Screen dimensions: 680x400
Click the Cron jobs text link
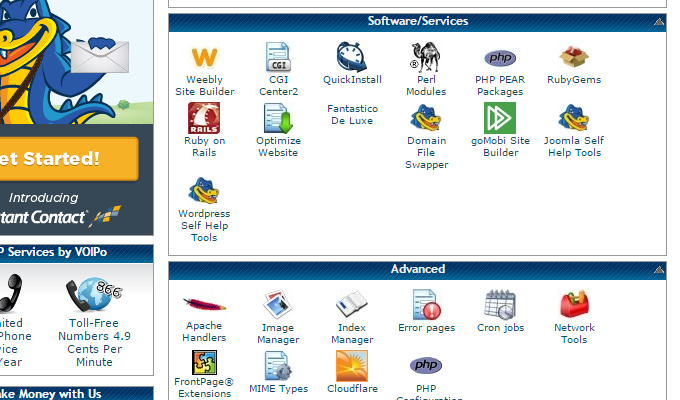tap(500, 328)
